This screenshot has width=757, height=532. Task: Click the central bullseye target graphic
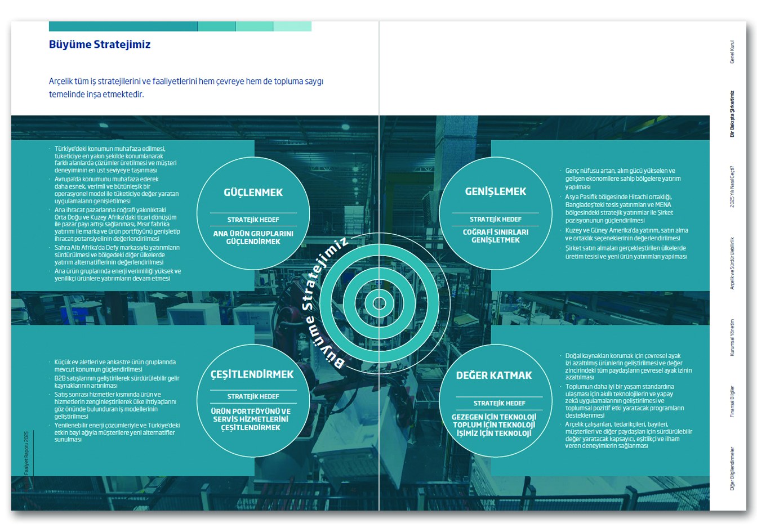(379, 304)
